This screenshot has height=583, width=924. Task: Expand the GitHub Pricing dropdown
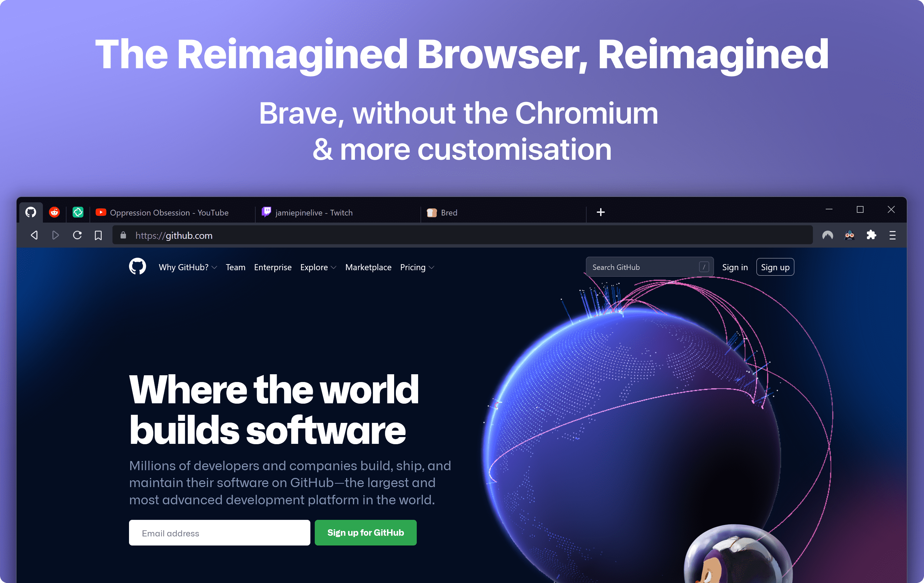[x=420, y=267]
